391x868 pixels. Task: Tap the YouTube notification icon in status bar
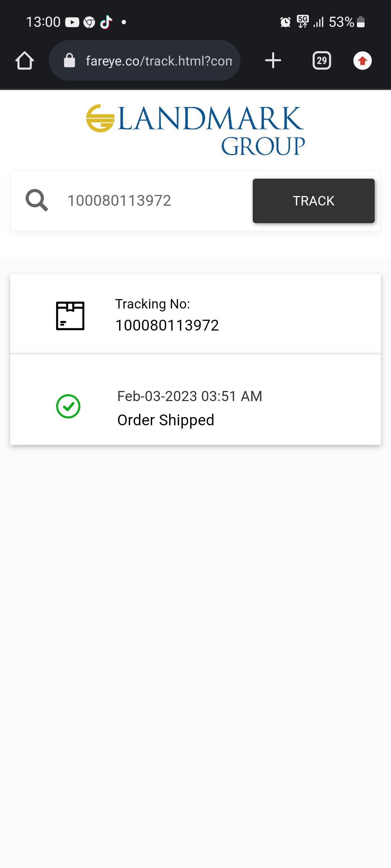[x=72, y=22]
